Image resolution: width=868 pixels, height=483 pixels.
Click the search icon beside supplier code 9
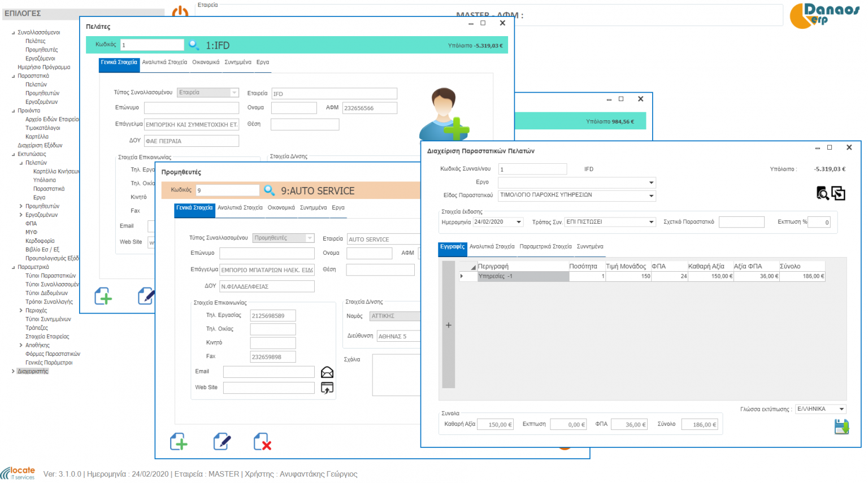tap(270, 190)
